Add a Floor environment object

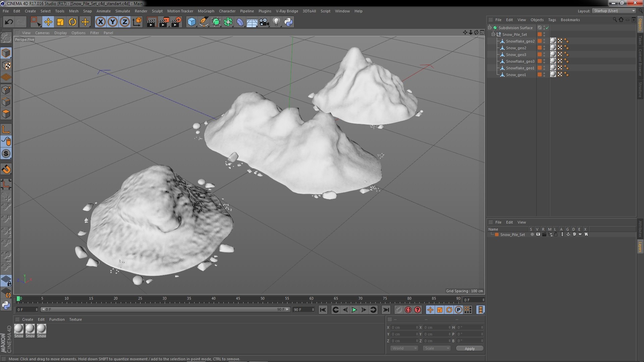[252, 22]
